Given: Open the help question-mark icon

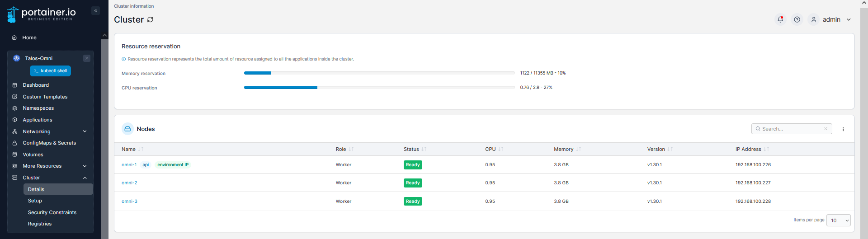Looking at the screenshot, I should click(x=797, y=19).
